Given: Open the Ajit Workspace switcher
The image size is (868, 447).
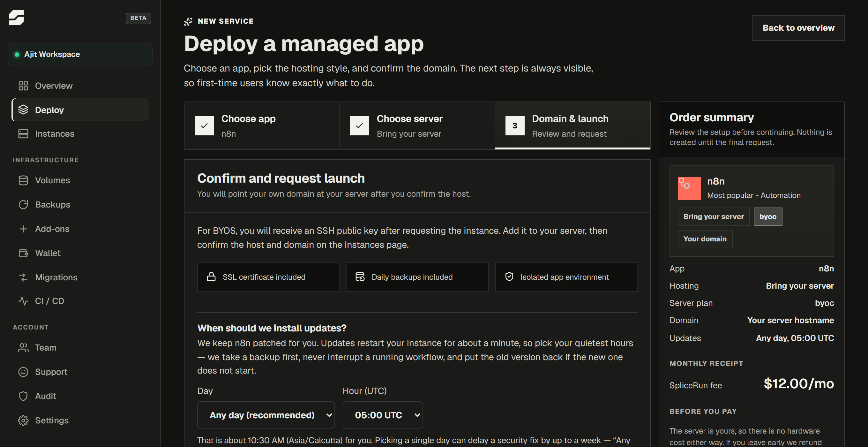Looking at the screenshot, I should pyautogui.click(x=80, y=54).
